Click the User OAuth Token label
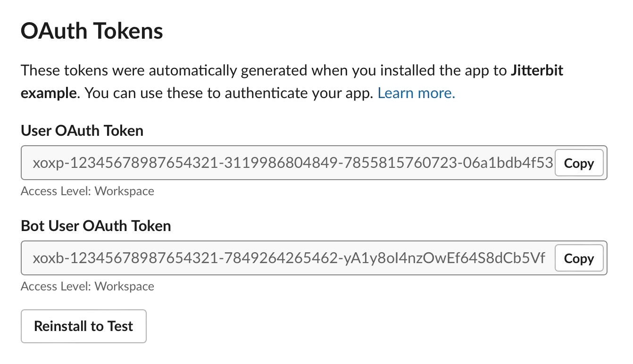Image resolution: width=633 pixels, height=364 pixels. tap(82, 131)
